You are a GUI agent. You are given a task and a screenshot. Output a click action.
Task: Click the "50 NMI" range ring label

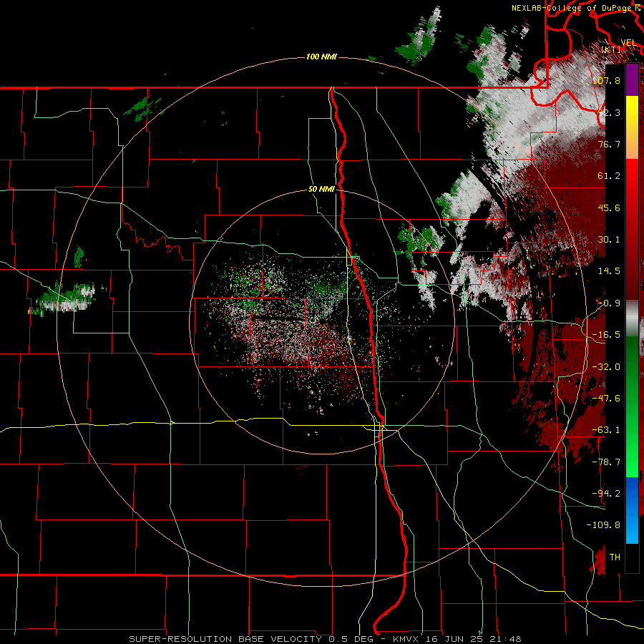coord(321,190)
